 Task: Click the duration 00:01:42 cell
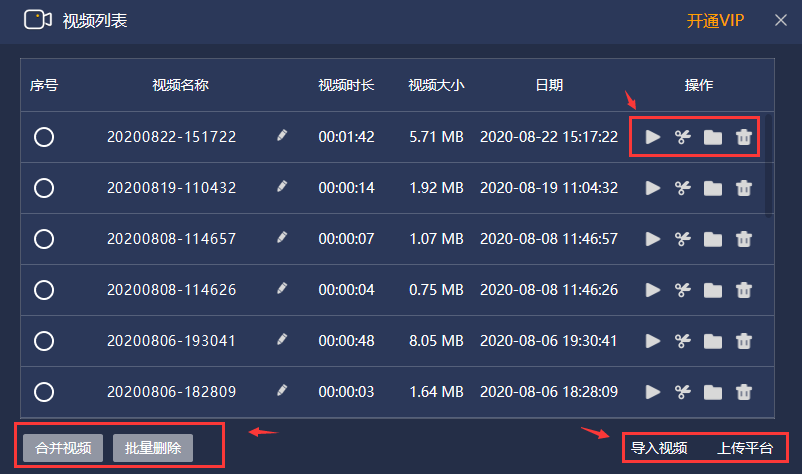pyautogui.click(x=346, y=137)
